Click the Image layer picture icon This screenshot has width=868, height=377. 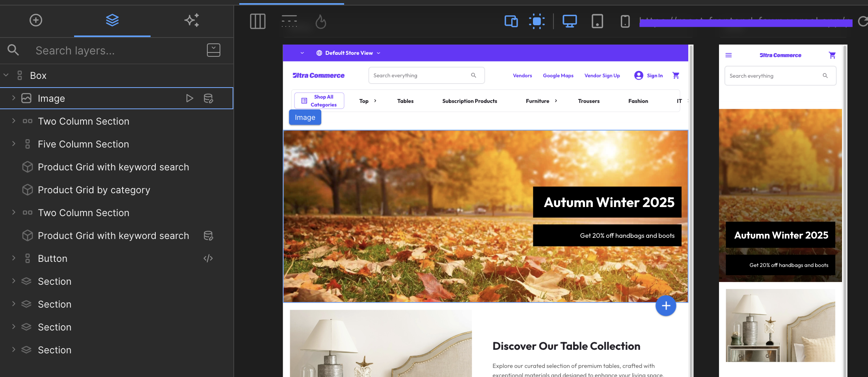[26, 98]
